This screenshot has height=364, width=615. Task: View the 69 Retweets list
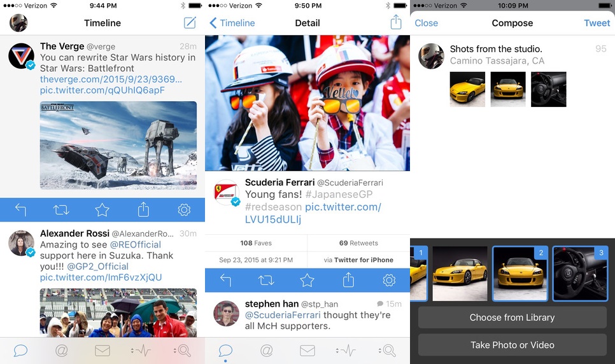pos(358,243)
